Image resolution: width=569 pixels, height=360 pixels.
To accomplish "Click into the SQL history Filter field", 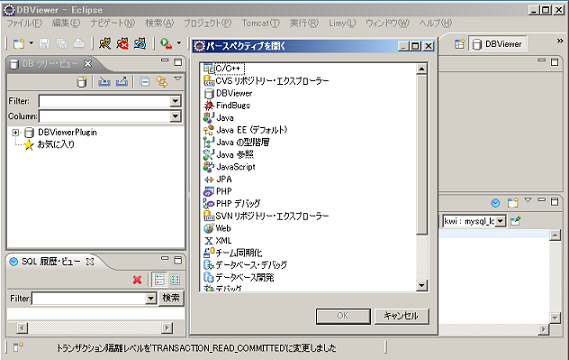I will click(89, 298).
